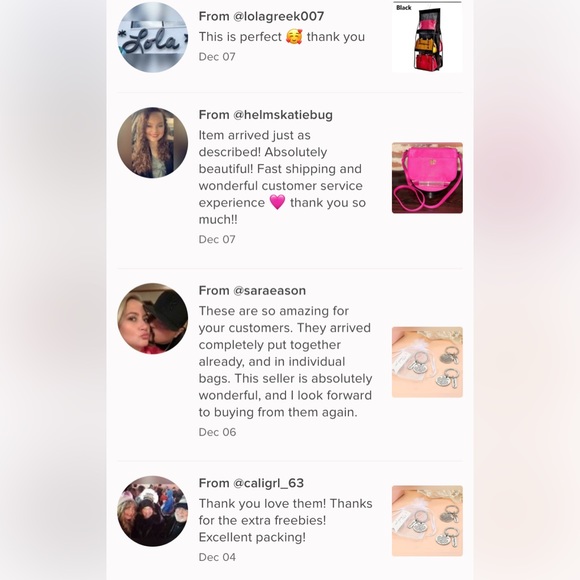
Task: Select the 'This is perfect' review text
Action: click(282, 37)
